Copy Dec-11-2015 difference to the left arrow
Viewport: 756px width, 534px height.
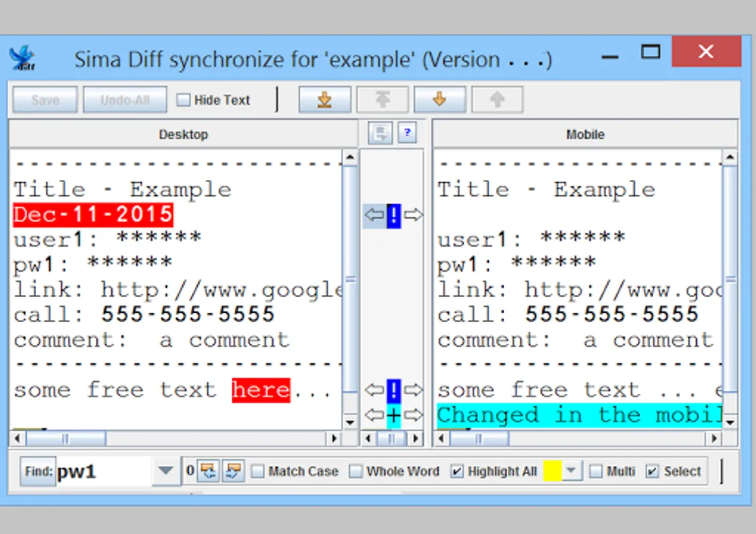pos(374,215)
